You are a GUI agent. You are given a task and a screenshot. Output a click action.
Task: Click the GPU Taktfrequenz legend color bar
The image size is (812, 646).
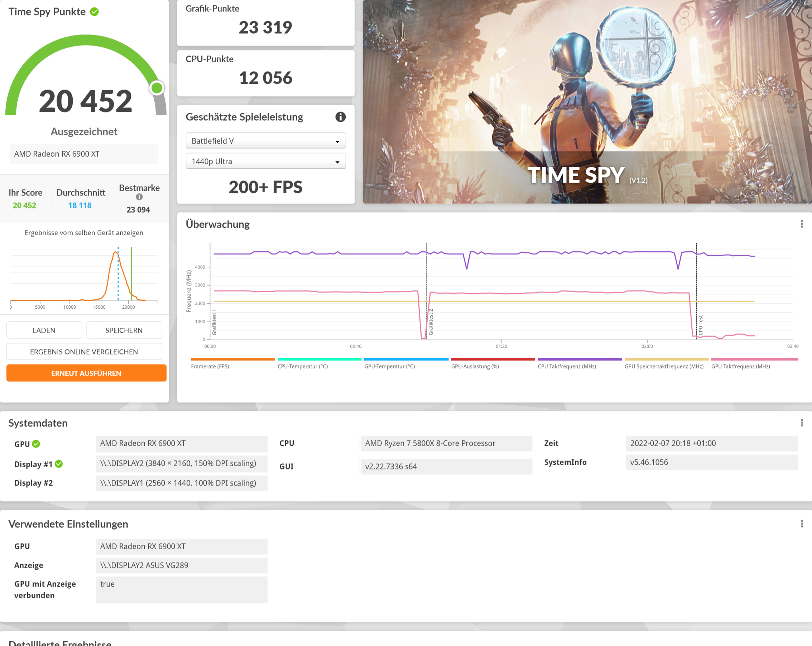(754, 360)
